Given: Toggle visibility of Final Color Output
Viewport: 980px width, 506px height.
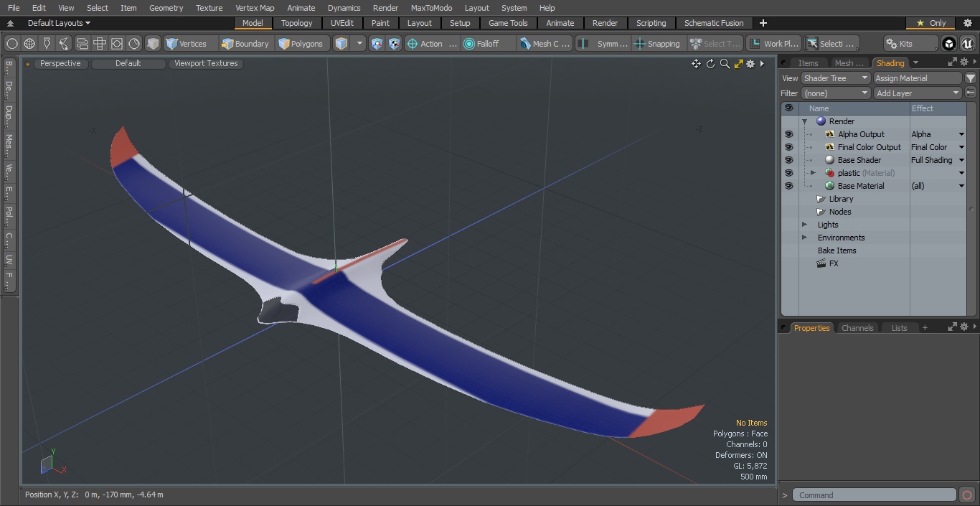Looking at the screenshot, I should click(x=789, y=147).
